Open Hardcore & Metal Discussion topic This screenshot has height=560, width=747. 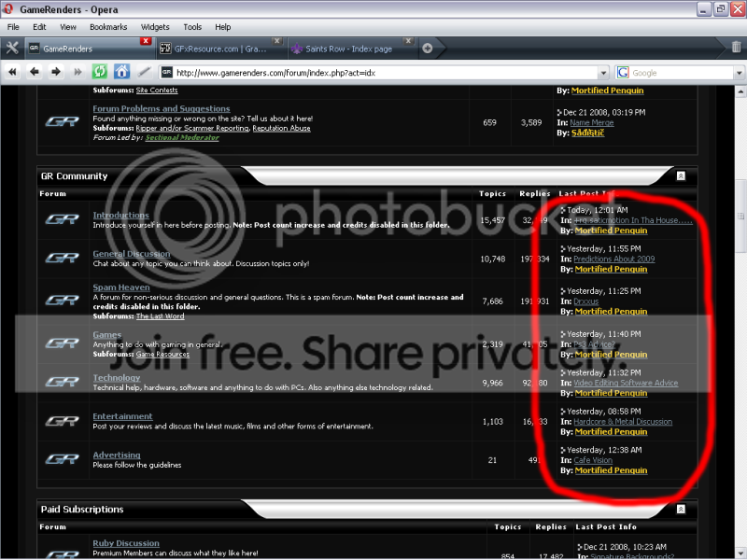623,422
